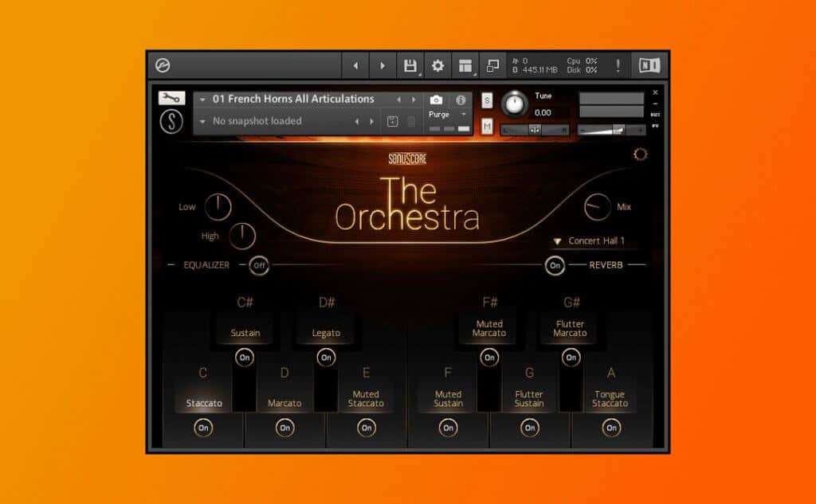The image size is (816, 504).
Task: Save a snapshot with the small disk icon
Action: [x=392, y=121]
